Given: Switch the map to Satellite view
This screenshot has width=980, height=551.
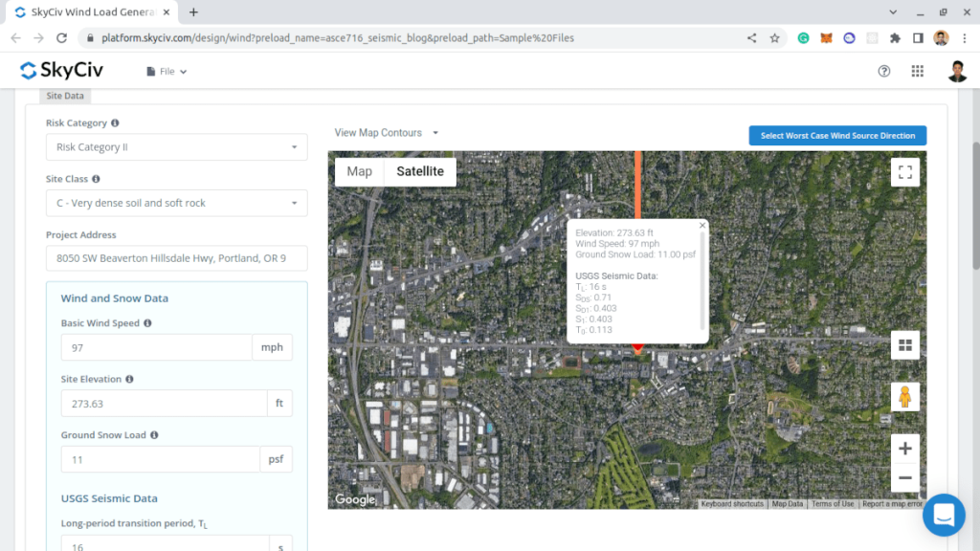Looking at the screenshot, I should point(420,171).
